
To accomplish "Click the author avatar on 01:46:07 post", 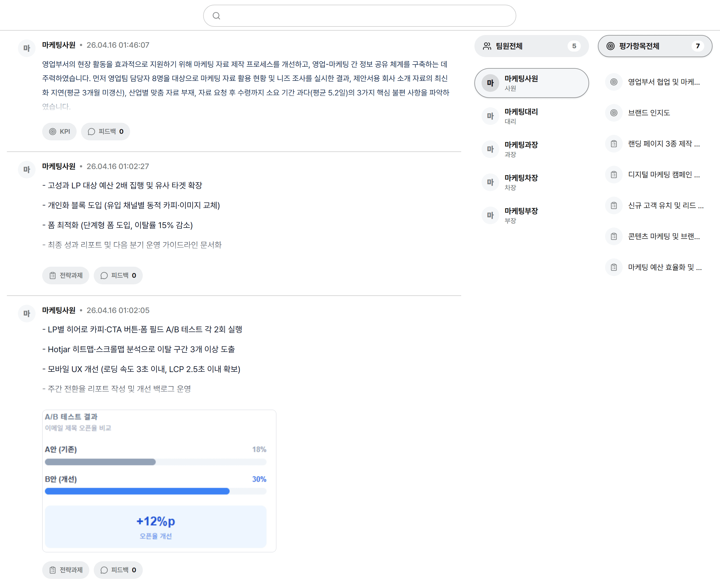I will (27, 48).
